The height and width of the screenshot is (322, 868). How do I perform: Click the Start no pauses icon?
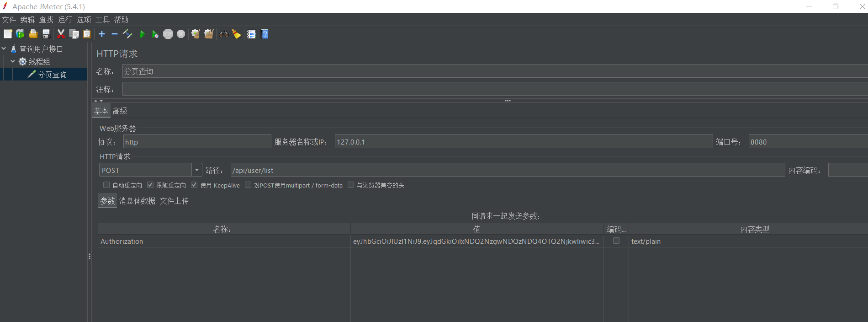click(155, 34)
